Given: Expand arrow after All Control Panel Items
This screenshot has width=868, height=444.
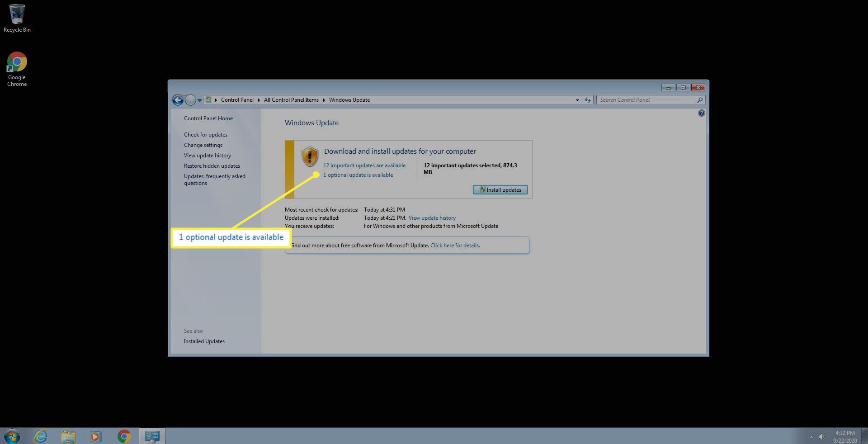Looking at the screenshot, I should click(324, 100).
